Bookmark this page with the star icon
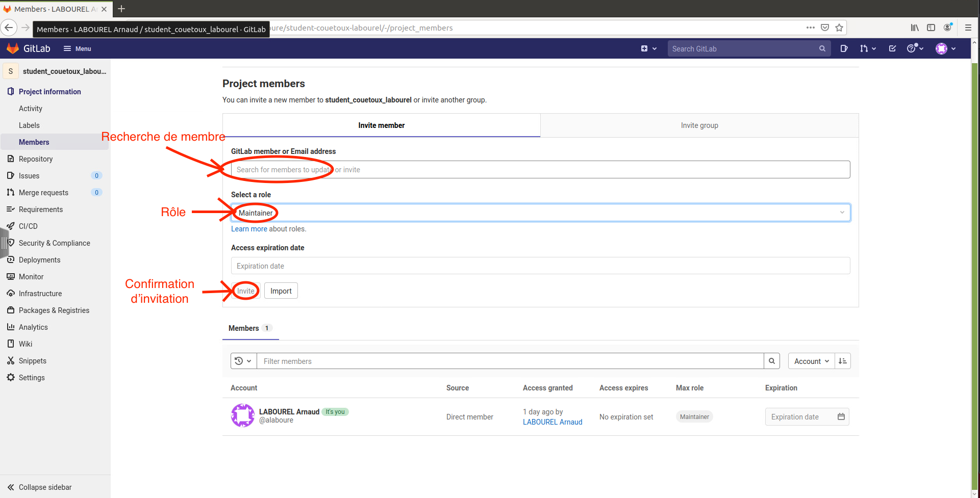 pos(839,28)
